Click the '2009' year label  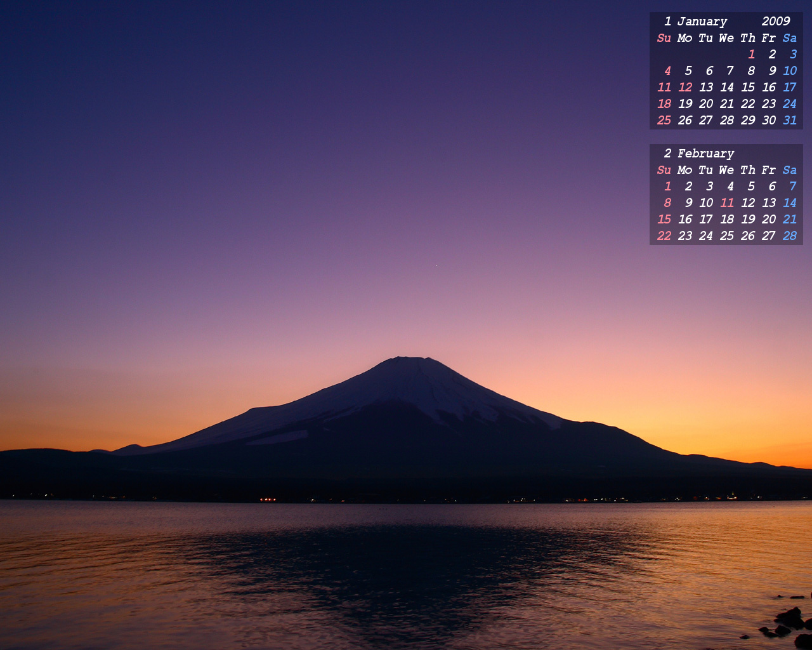[x=776, y=22]
